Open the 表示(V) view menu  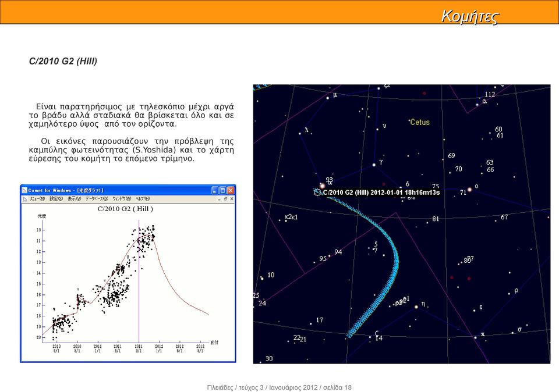tap(74, 199)
